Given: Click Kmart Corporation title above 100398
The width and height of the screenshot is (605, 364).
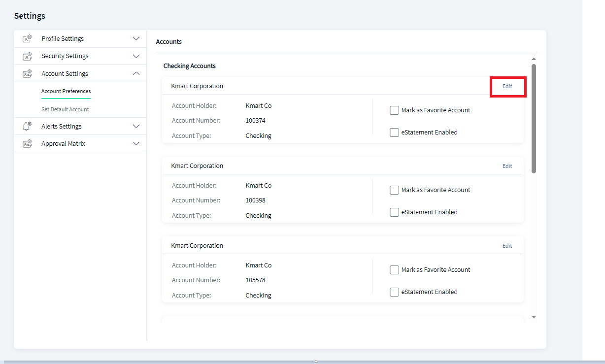Looking at the screenshot, I should (x=197, y=166).
